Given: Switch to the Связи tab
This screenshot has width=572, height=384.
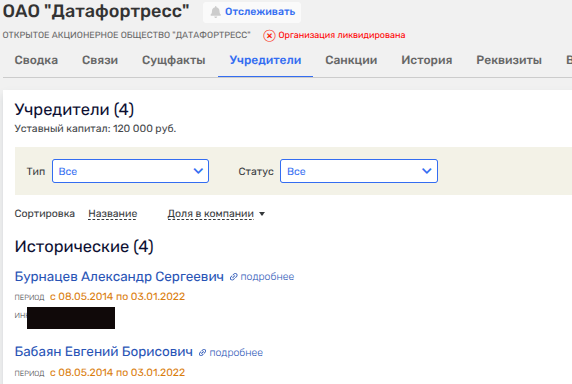Looking at the screenshot, I should click(100, 60).
